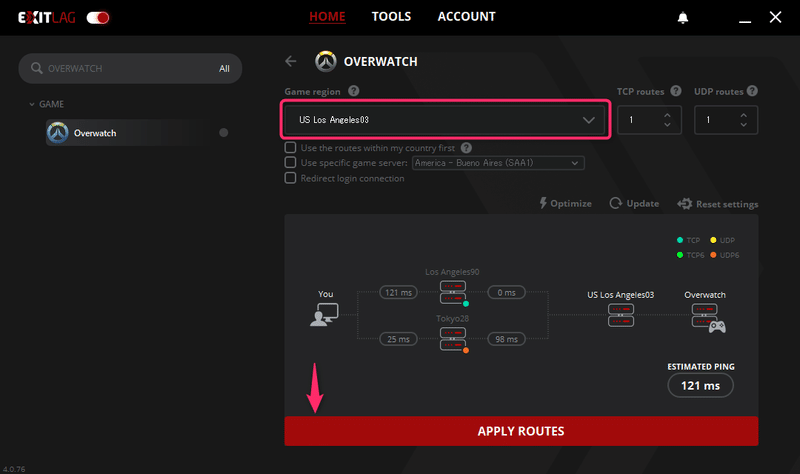The image size is (800, 474).
Task: Open the ACCOUNT tab
Action: point(466,17)
